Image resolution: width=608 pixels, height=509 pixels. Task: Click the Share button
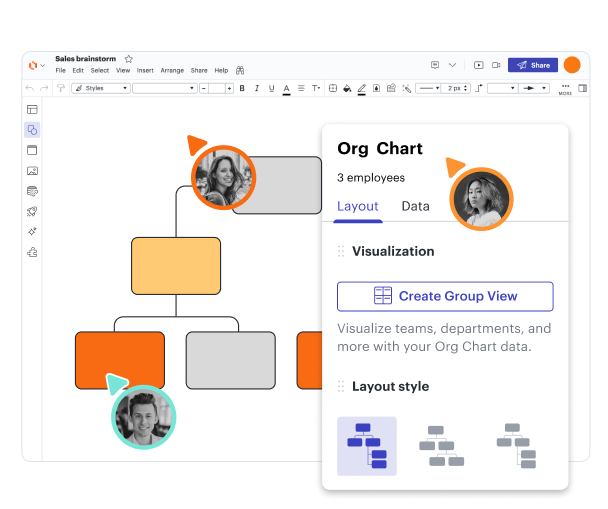533,65
